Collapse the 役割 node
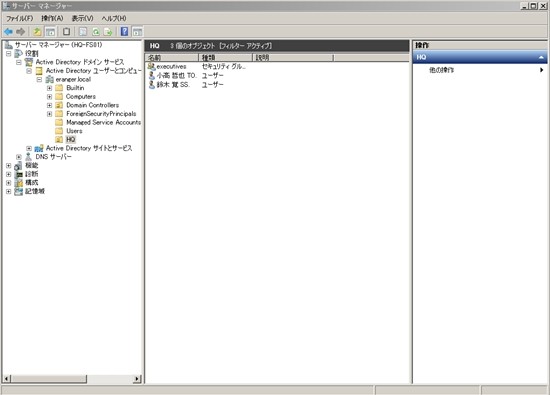The height and width of the screenshot is (395, 550). click(x=9, y=54)
